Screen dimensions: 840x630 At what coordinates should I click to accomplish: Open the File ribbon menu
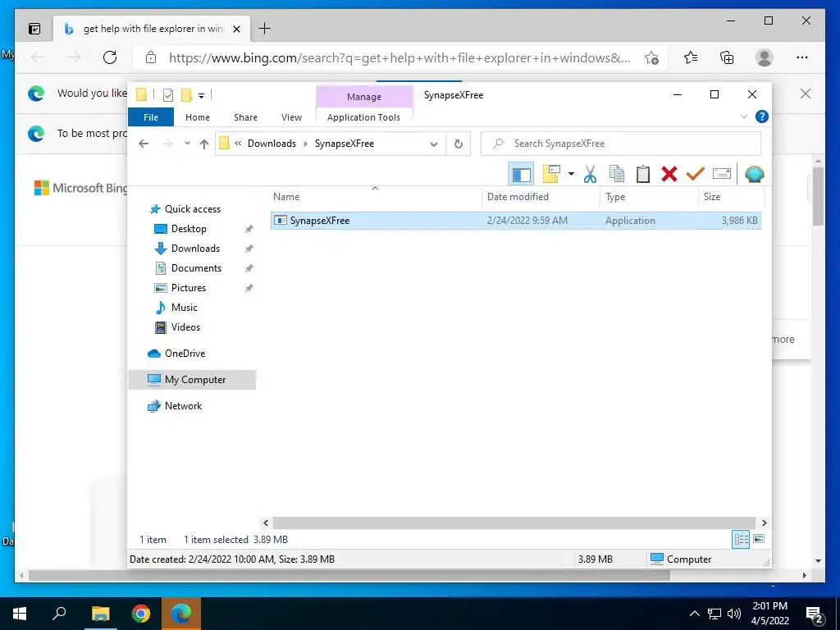point(151,117)
